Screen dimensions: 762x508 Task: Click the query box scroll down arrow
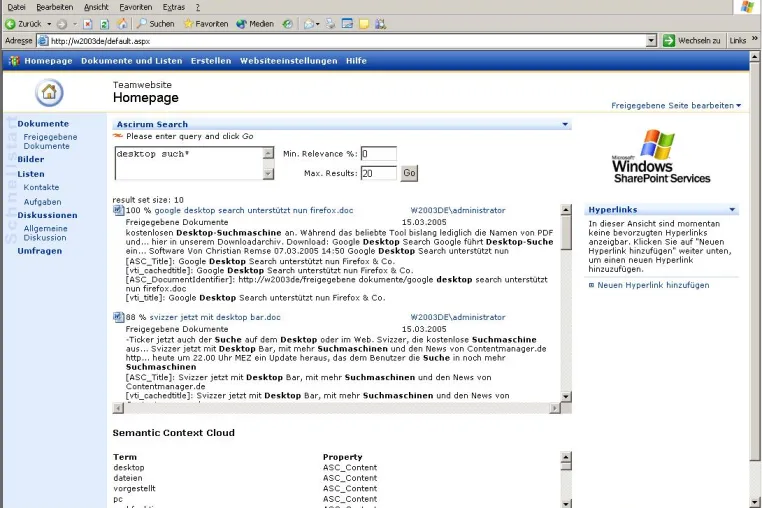pyautogui.click(x=268, y=174)
